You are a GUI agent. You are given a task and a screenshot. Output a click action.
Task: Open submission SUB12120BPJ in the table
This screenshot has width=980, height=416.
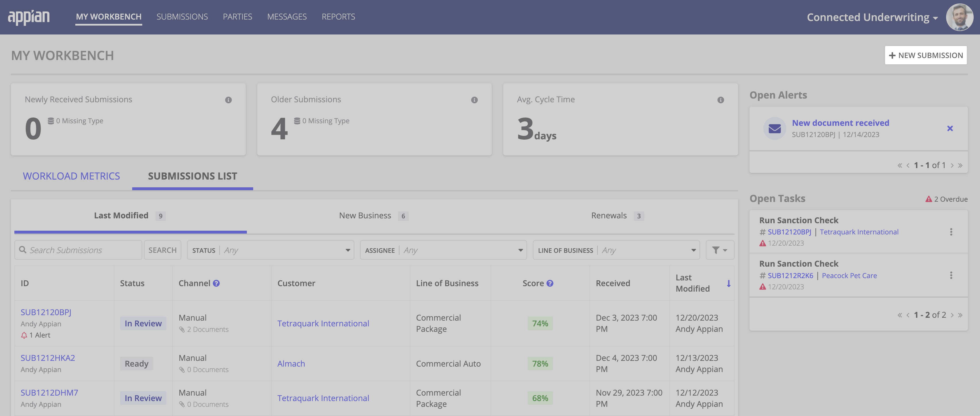(46, 312)
